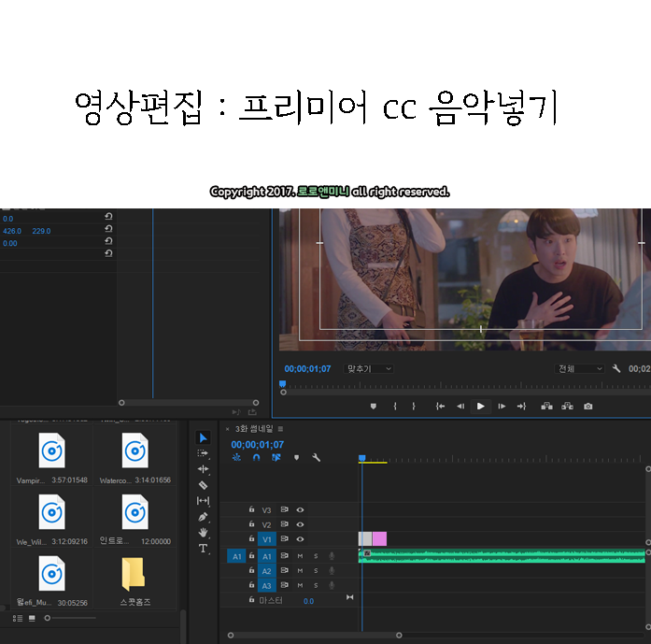
Task: Toggle sync lock for V2
Action: [x=284, y=524]
